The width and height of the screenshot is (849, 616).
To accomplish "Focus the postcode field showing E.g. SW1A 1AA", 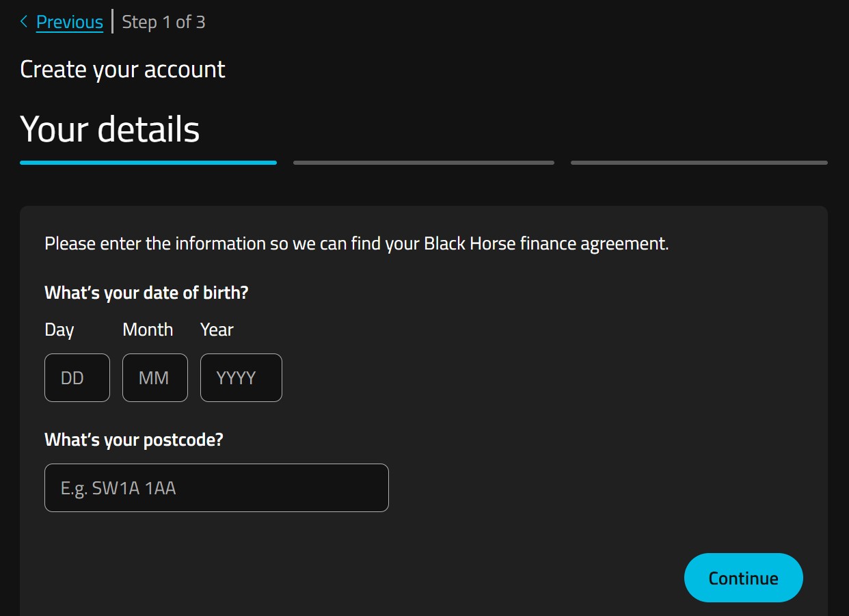I will click(217, 488).
